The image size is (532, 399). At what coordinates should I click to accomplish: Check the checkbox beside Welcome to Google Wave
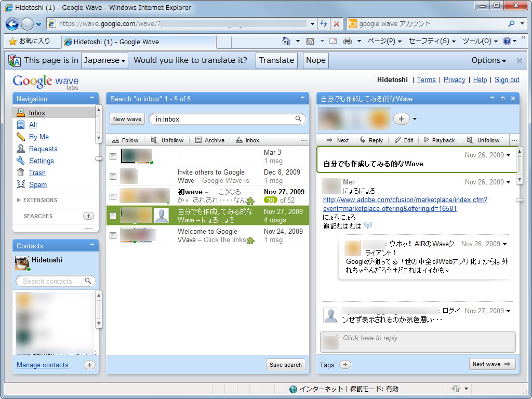[113, 235]
